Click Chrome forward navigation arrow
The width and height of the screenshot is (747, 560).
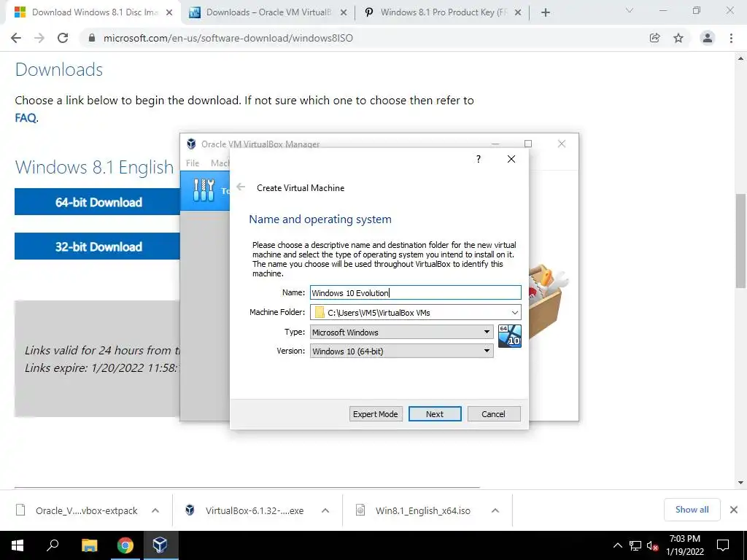click(x=39, y=38)
